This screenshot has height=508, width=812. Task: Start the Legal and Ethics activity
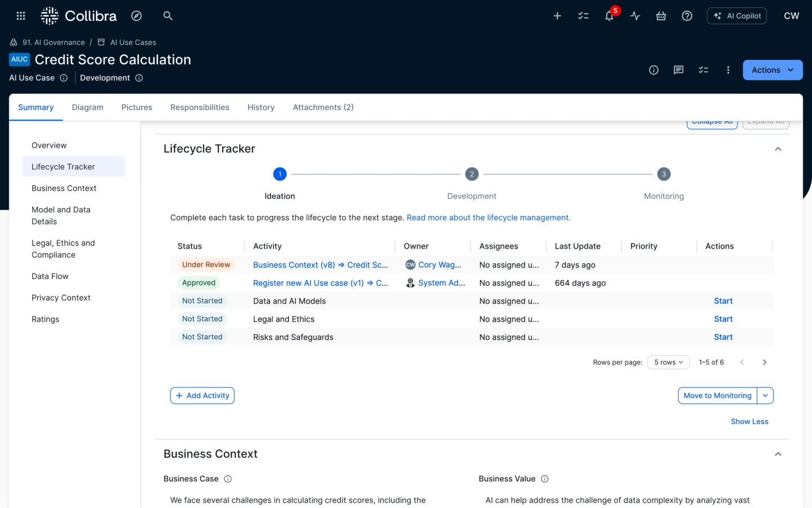click(x=723, y=319)
